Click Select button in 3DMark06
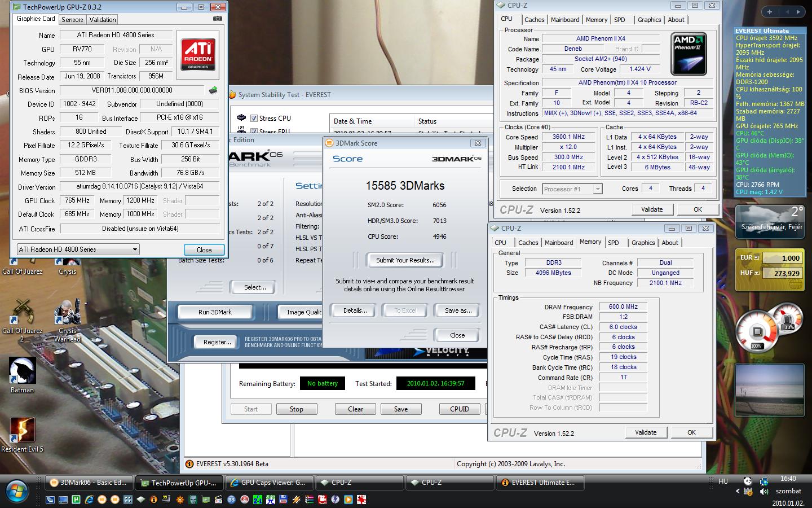The height and width of the screenshot is (508, 812). [255, 287]
